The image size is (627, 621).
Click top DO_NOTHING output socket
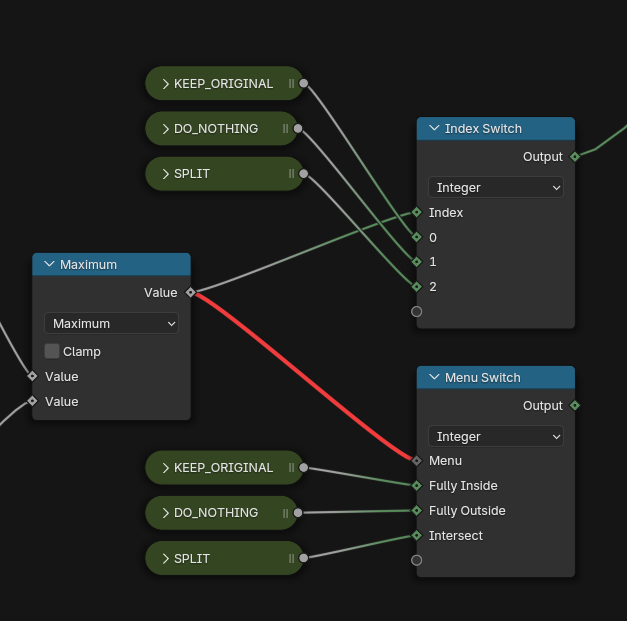pyautogui.click(x=298, y=128)
